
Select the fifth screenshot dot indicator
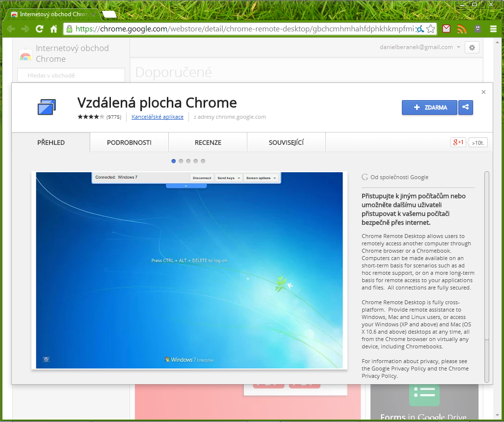(203, 161)
